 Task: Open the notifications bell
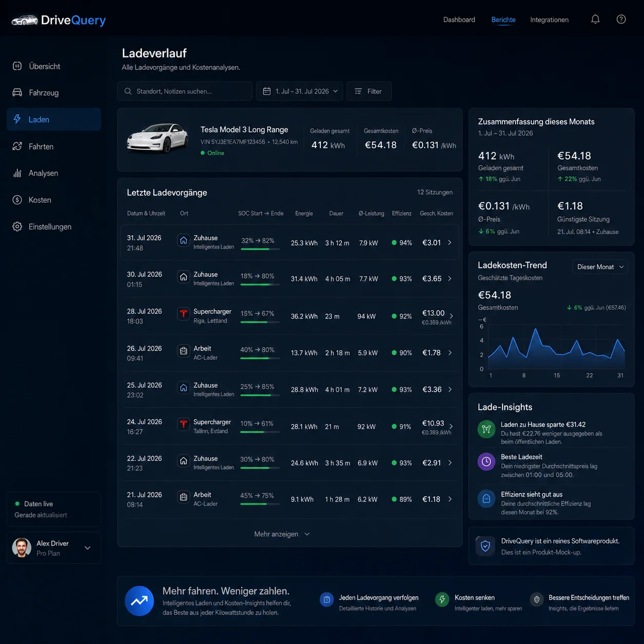click(x=595, y=20)
